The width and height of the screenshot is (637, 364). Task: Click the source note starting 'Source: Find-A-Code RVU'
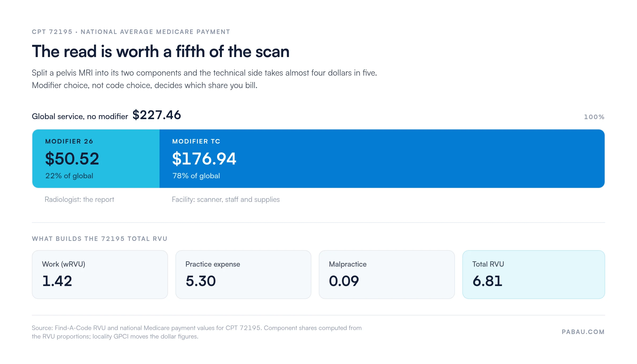(197, 328)
